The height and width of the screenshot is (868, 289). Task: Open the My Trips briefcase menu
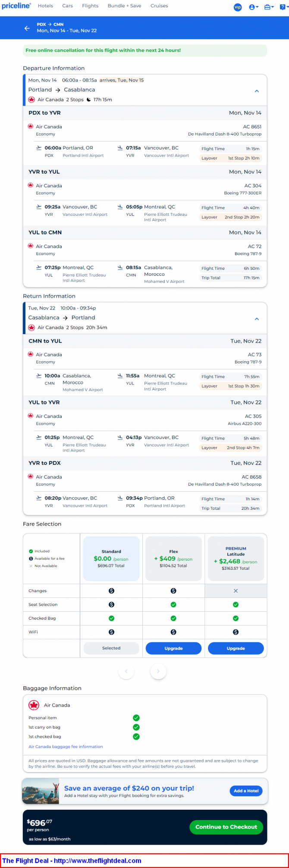click(269, 7)
